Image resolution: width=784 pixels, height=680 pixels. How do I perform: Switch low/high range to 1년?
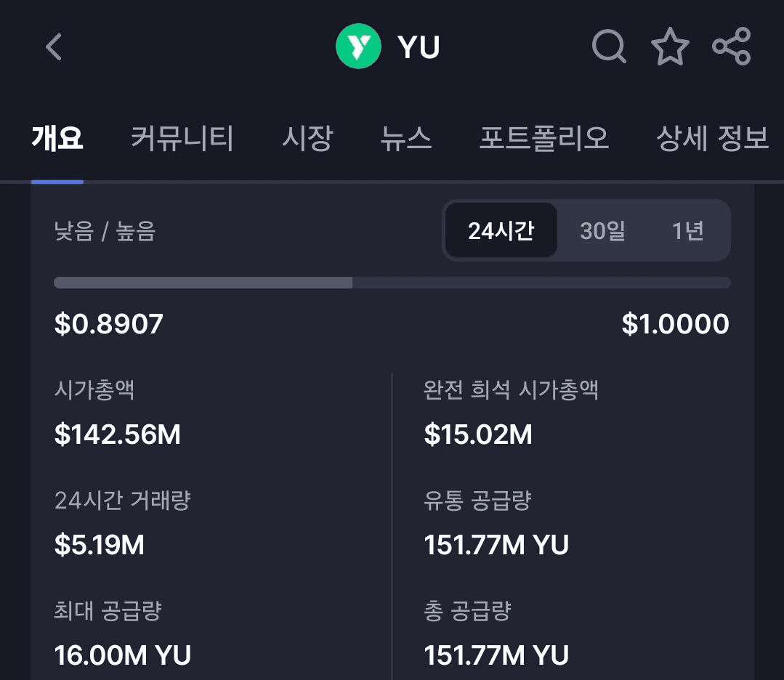(x=688, y=230)
